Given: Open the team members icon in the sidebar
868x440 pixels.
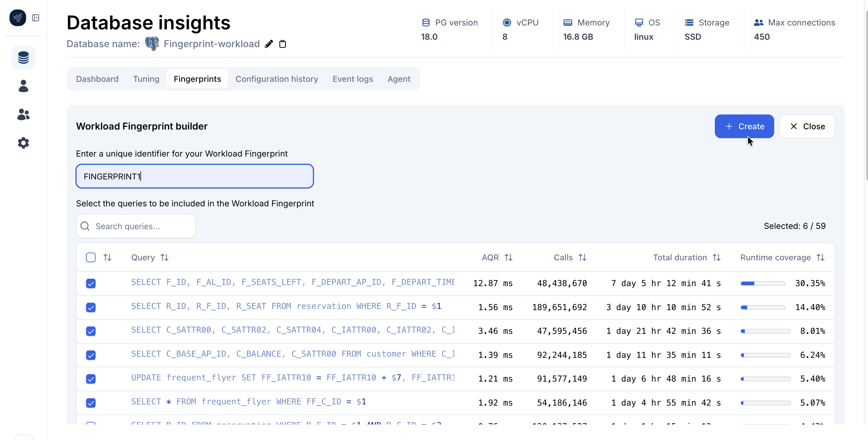Looking at the screenshot, I should pos(23,114).
